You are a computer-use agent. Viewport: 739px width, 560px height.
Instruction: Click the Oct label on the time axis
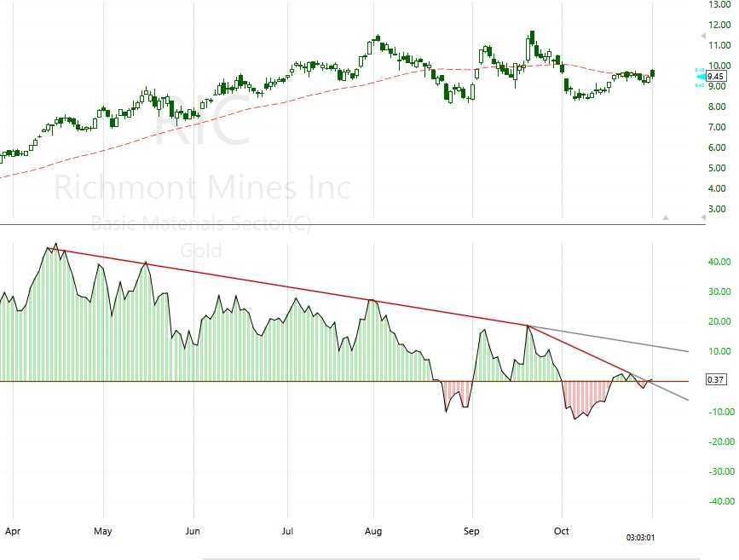(x=560, y=530)
